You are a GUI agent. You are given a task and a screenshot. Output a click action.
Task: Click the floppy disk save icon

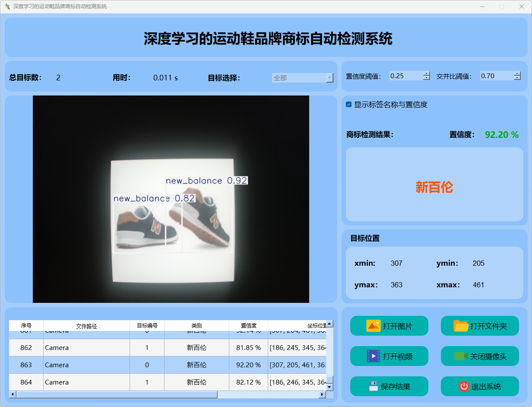[374, 386]
